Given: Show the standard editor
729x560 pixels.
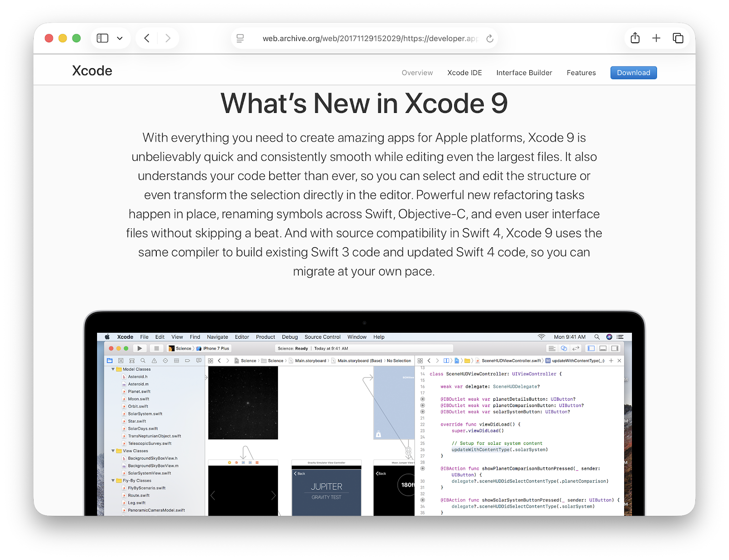Looking at the screenshot, I should 552,348.
